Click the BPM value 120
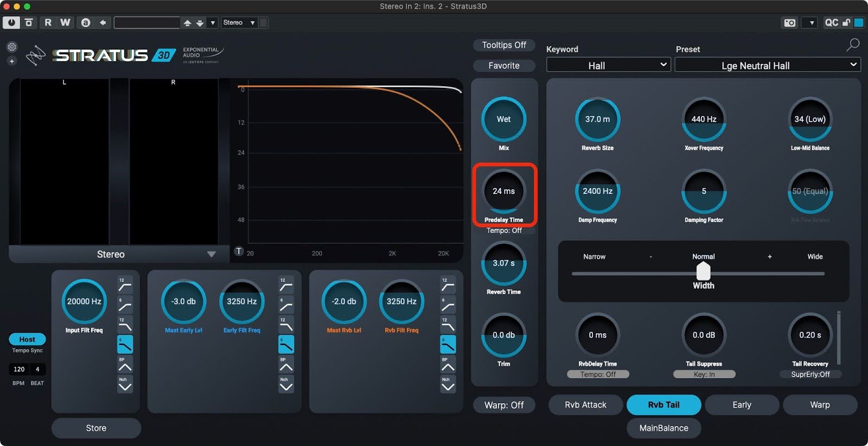 pos(19,369)
